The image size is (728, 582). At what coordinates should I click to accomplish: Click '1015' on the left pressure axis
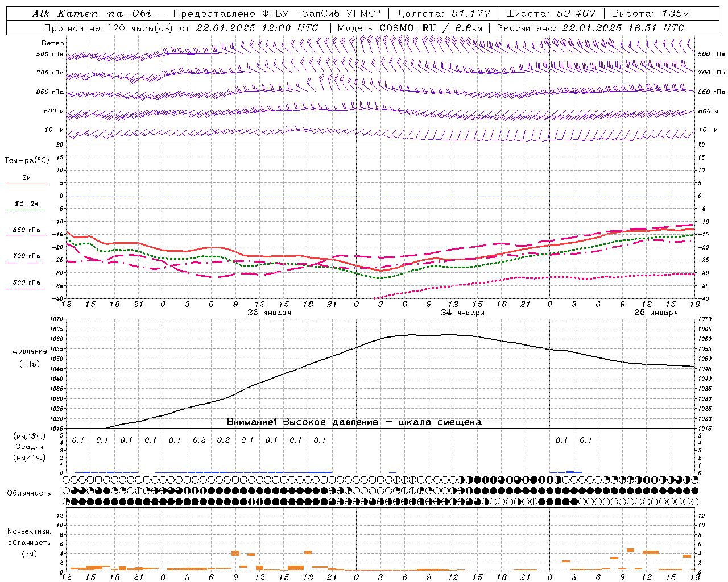[57, 429]
